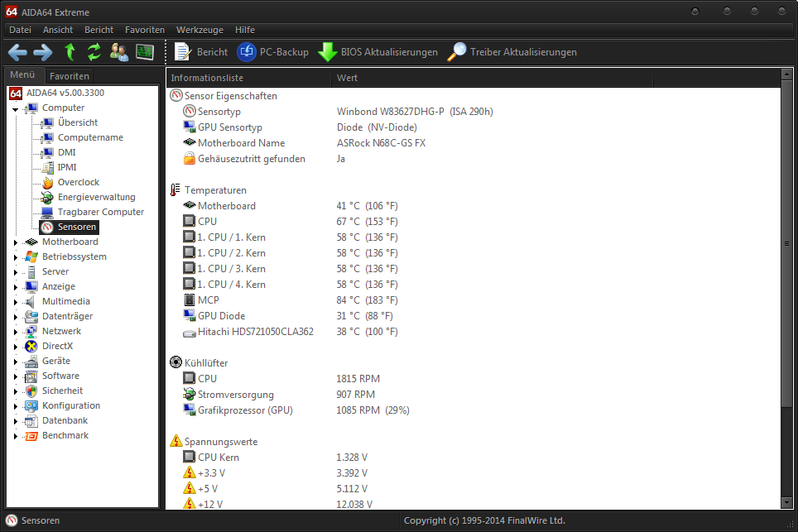Click the vertical scrollbar thumb
Viewport: 798px width, 532px height.
(x=786, y=243)
